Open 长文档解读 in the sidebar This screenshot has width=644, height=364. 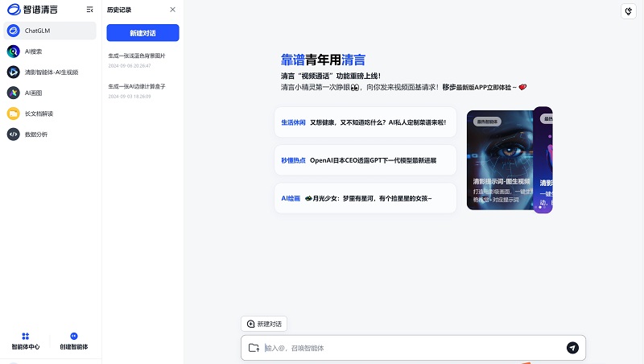(x=50, y=114)
